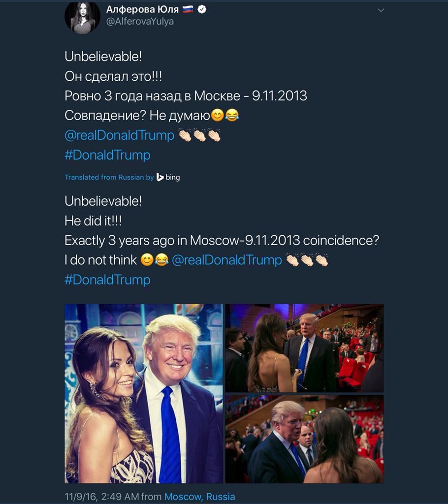The image size is (448, 504).
Task: Click the Moscow, Russia location link
Action: (200, 497)
